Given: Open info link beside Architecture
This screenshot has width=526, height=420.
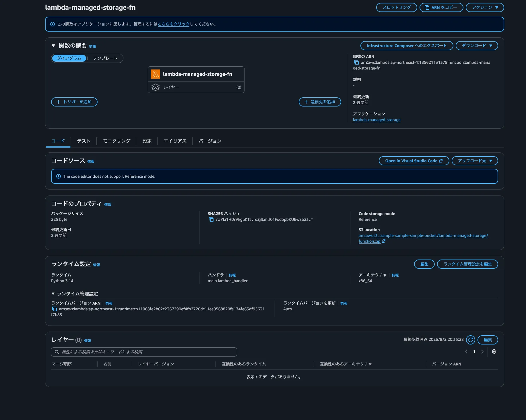Looking at the screenshot, I should 395,275.
